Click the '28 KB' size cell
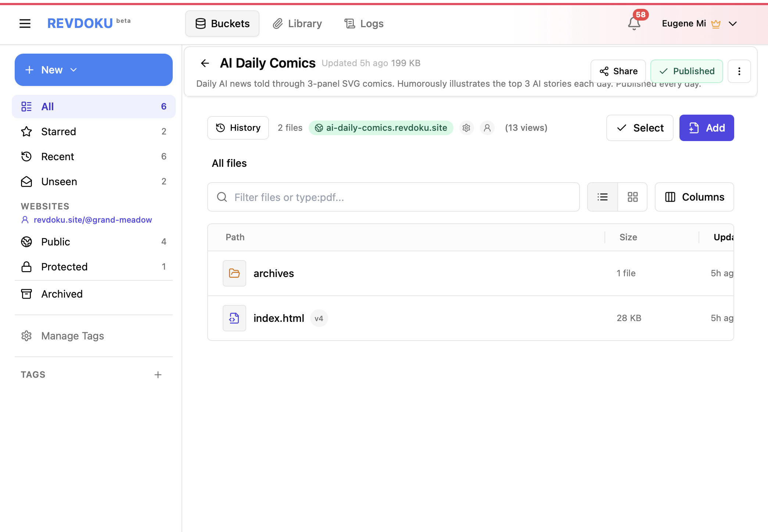The image size is (768, 532). [629, 318]
